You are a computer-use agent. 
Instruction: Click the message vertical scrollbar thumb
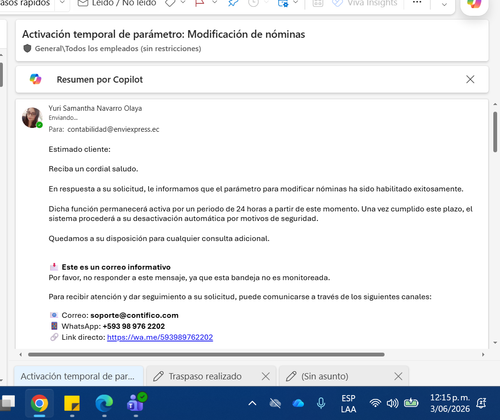(x=495, y=132)
